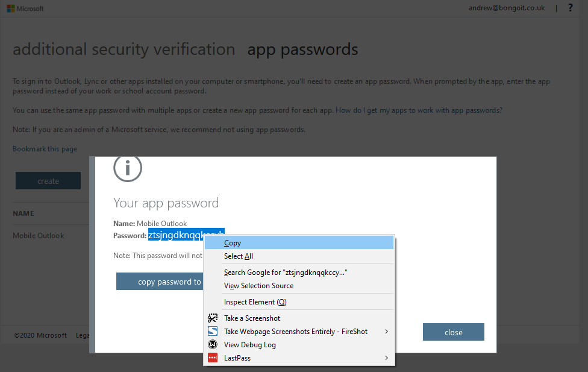Select Take a Screenshot menu entry
Screen dimensions: 588x372
point(299,318)
